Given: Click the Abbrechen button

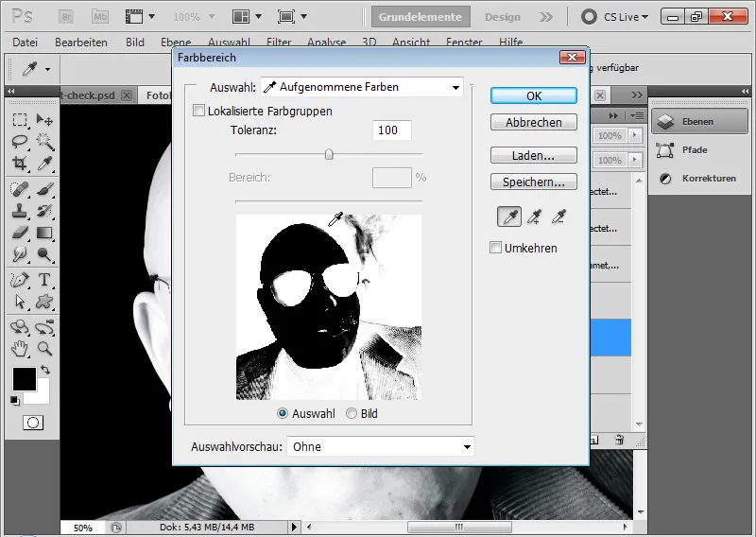Looking at the screenshot, I should [534, 122].
